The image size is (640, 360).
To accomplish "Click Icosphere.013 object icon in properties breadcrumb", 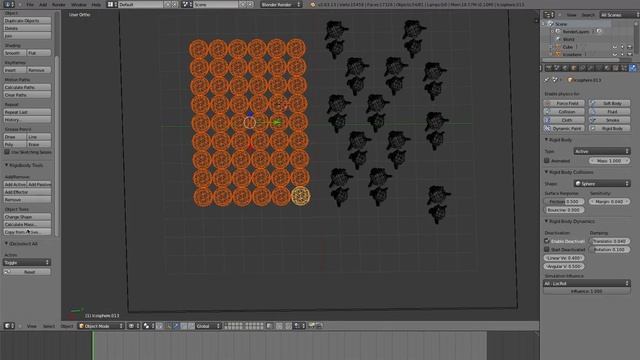I will pos(571,80).
